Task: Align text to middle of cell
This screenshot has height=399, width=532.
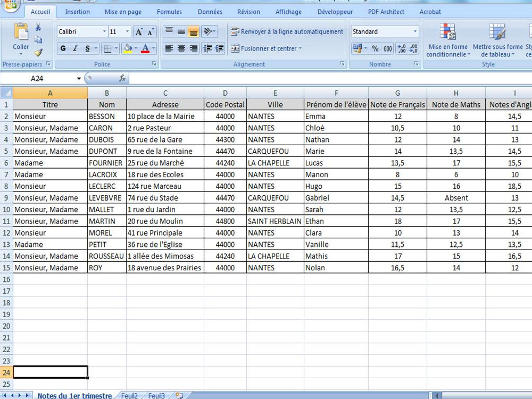Action: [181, 31]
